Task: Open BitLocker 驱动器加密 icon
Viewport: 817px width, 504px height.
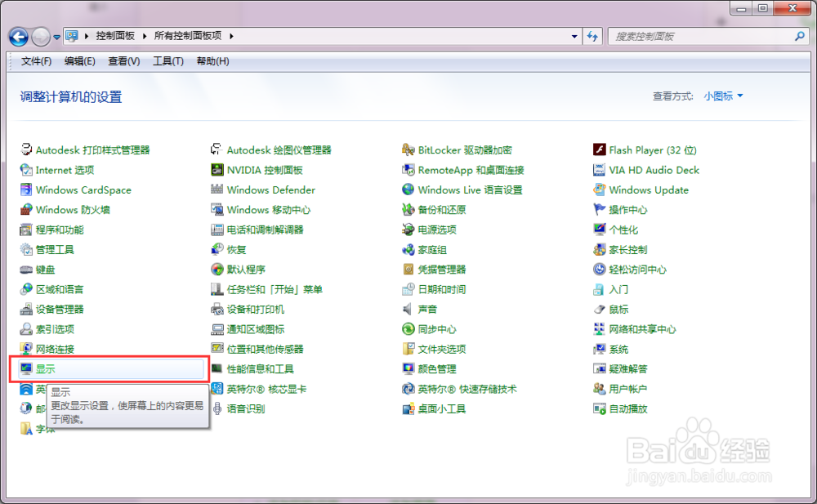Action: (408, 150)
